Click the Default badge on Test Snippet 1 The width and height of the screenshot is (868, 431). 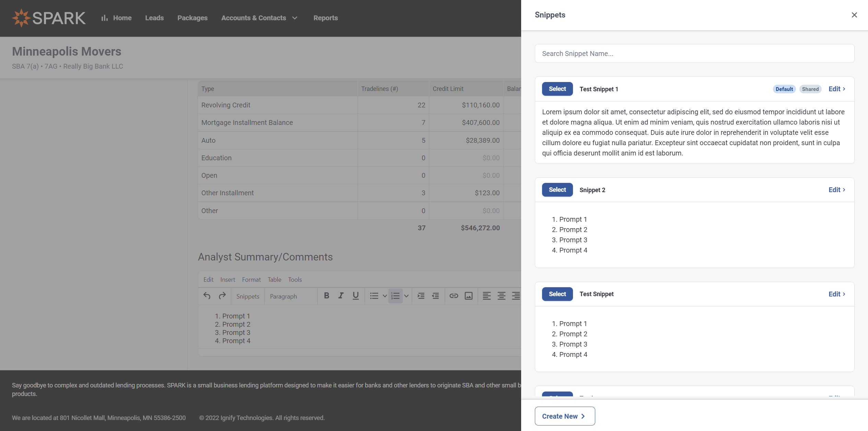pyautogui.click(x=784, y=89)
